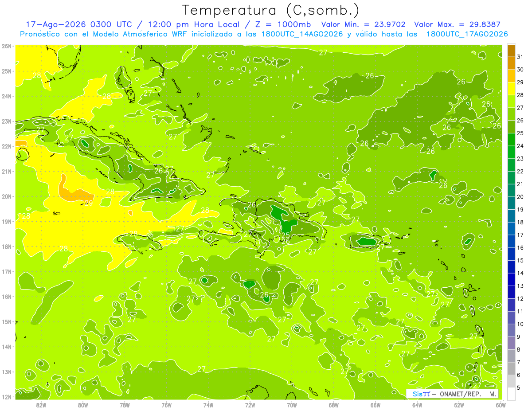The image size is (532, 411).
Task: Select the legend value label 5
Action: [519, 388]
